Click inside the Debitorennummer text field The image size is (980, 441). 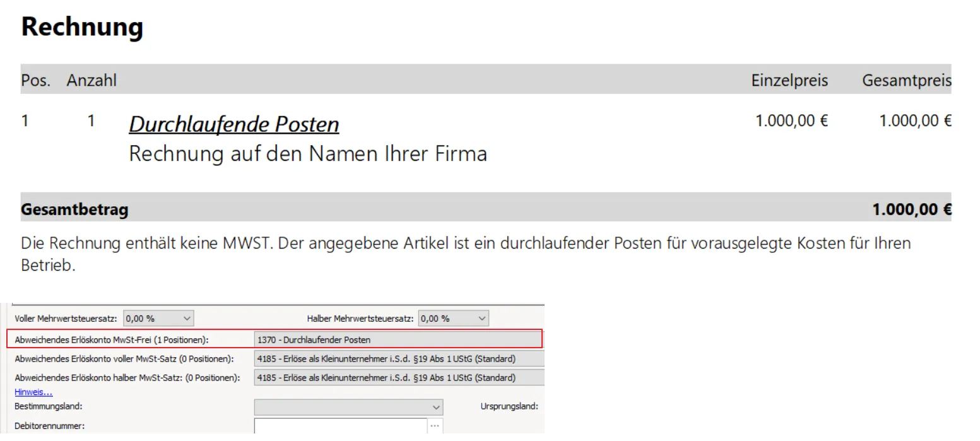341,426
